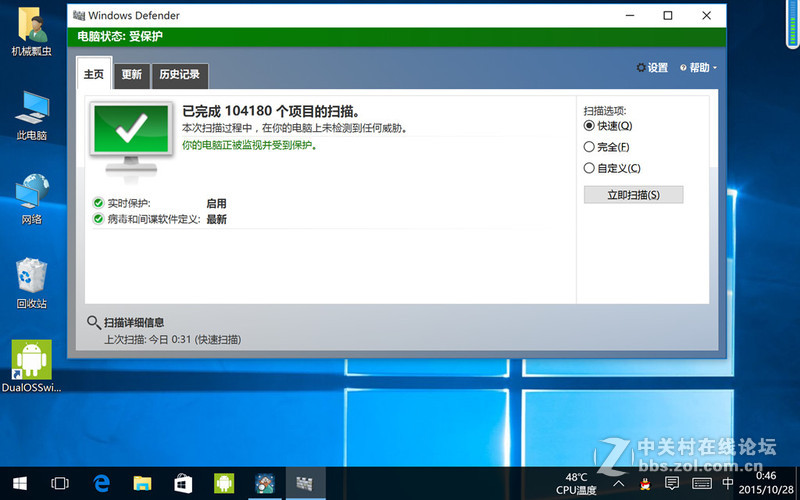This screenshot has width=800, height=500.
Task: Click the 设置 gear in Windows Defender
Action: (652, 68)
